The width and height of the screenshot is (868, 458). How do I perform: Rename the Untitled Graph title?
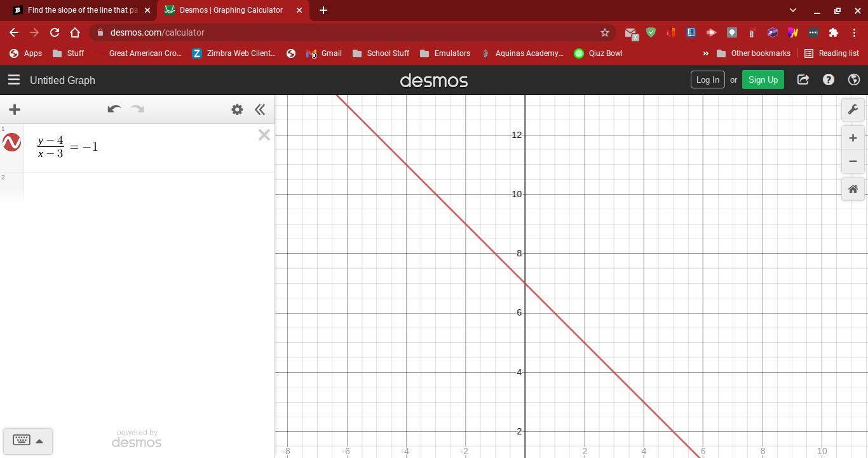62,80
